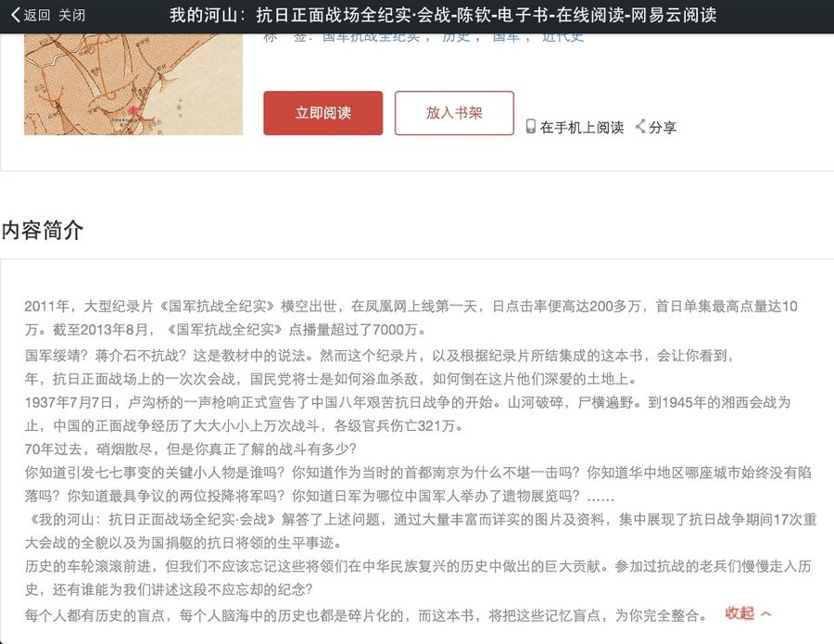Screen dimensions: 834x644
Task: Click the line starting 历史的车轮滚滚前进
Action: pos(418,566)
